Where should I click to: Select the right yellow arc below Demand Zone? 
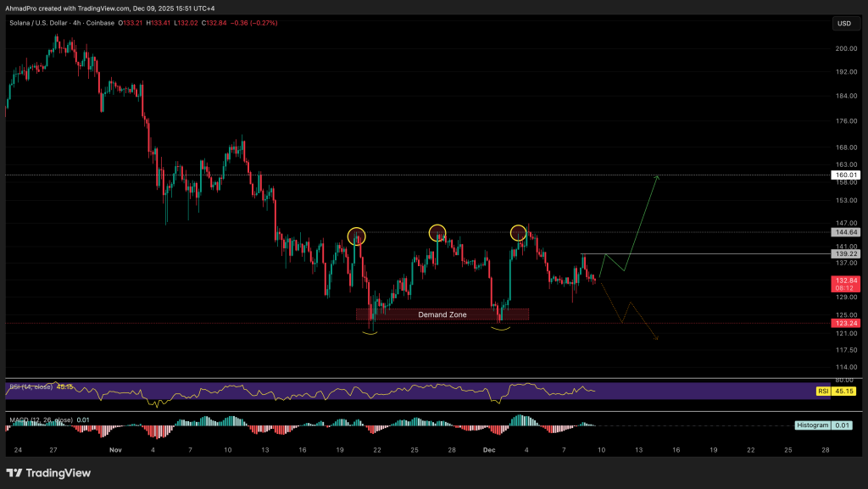point(500,328)
